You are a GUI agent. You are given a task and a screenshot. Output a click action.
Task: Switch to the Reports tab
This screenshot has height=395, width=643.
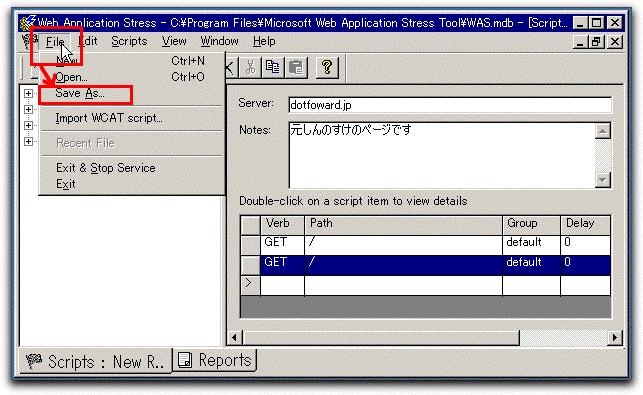(x=215, y=360)
